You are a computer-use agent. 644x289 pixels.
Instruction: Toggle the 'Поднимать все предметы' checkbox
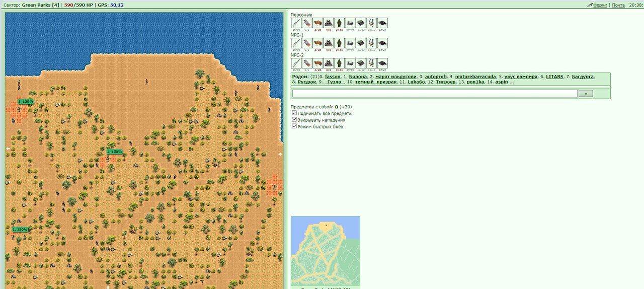(x=294, y=113)
